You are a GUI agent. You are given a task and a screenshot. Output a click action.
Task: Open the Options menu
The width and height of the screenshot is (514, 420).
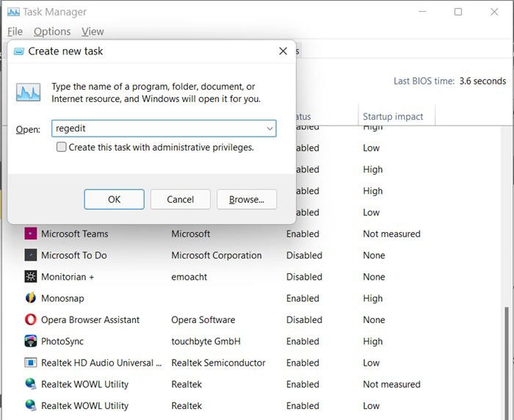[x=52, y=32]
